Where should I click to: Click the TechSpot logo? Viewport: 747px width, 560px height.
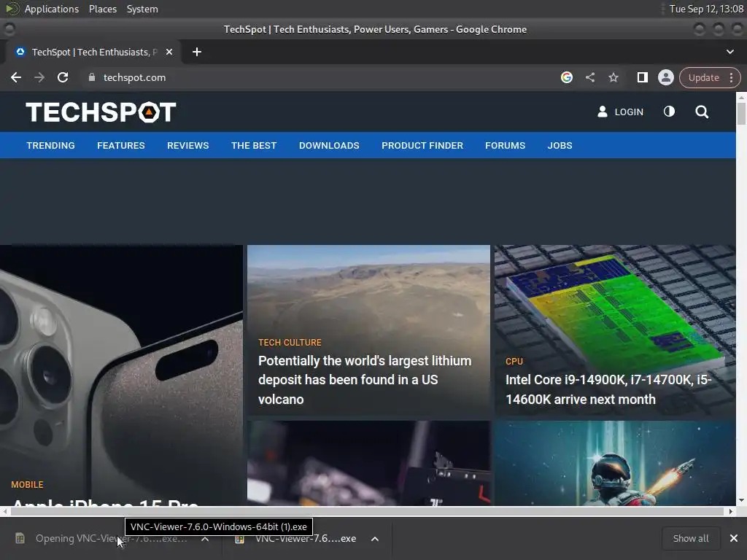click(101, 112)
